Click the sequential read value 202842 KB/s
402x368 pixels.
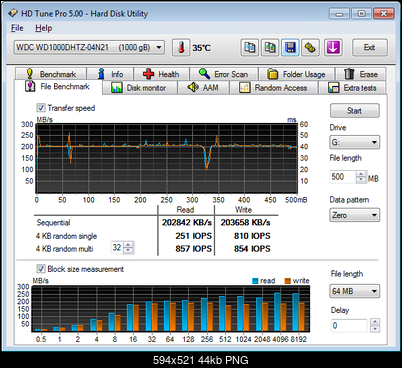(x=187, y=222)
